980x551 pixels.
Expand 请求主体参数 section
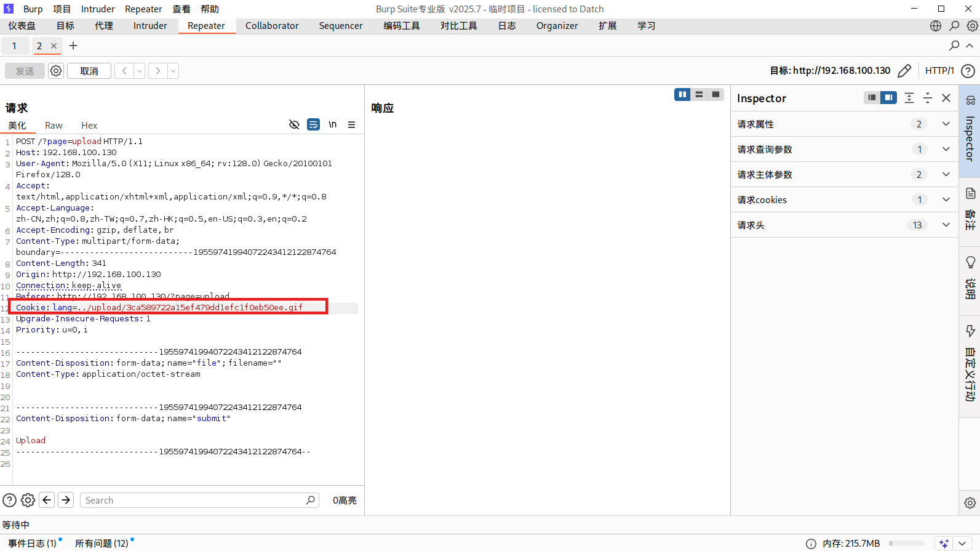point(844,174)
